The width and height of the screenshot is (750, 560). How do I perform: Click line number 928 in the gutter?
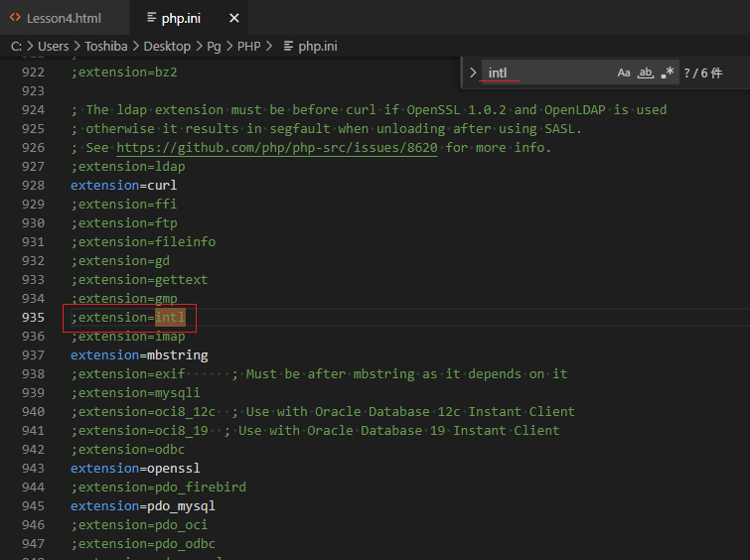coord(33,186)
